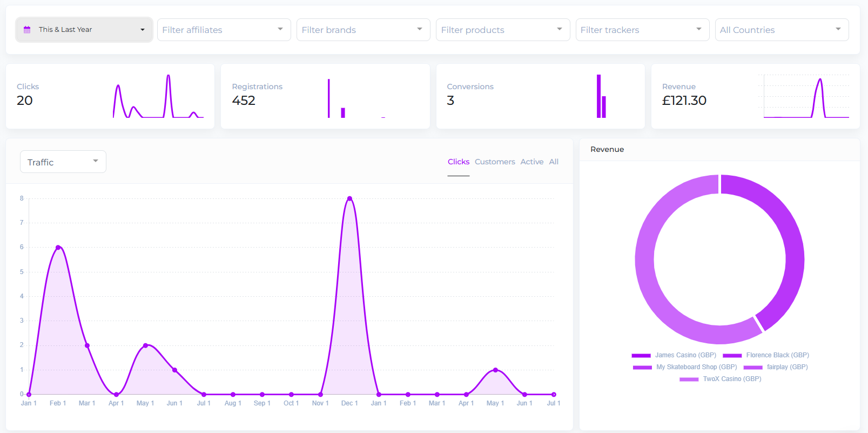Click the TwoX Casino (GBP) legend label

(732, 379)
